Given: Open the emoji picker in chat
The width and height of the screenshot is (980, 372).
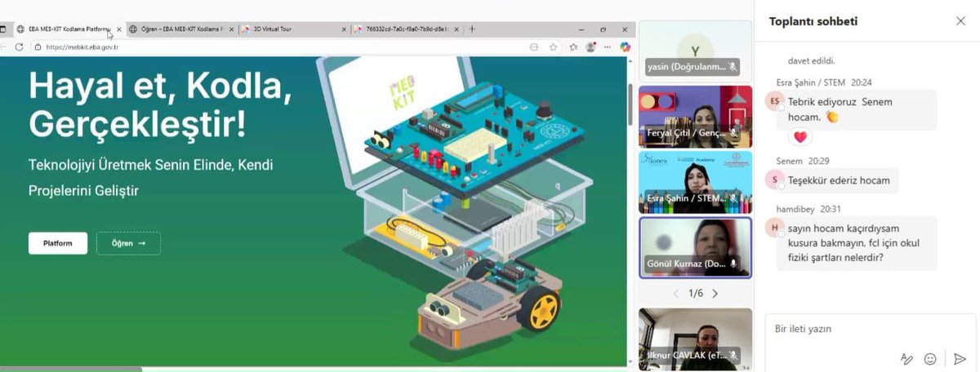Looking at the screenshot, I should pyautogui.click(x=930, y=359).
